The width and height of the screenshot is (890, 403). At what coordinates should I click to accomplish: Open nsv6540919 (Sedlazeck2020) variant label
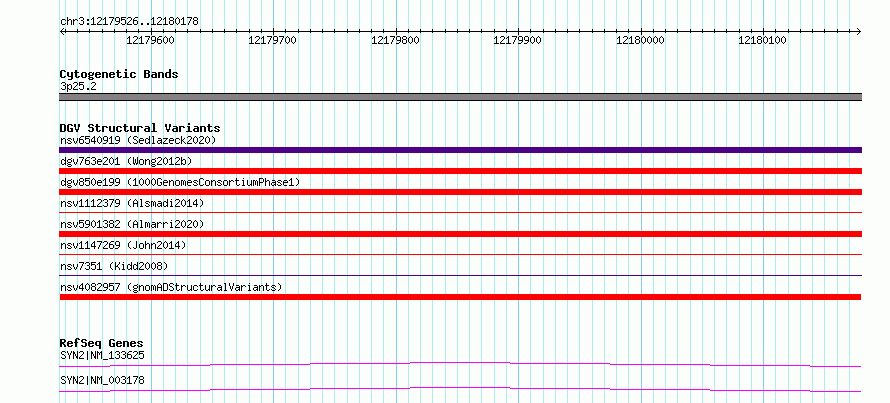pos(138,140)
